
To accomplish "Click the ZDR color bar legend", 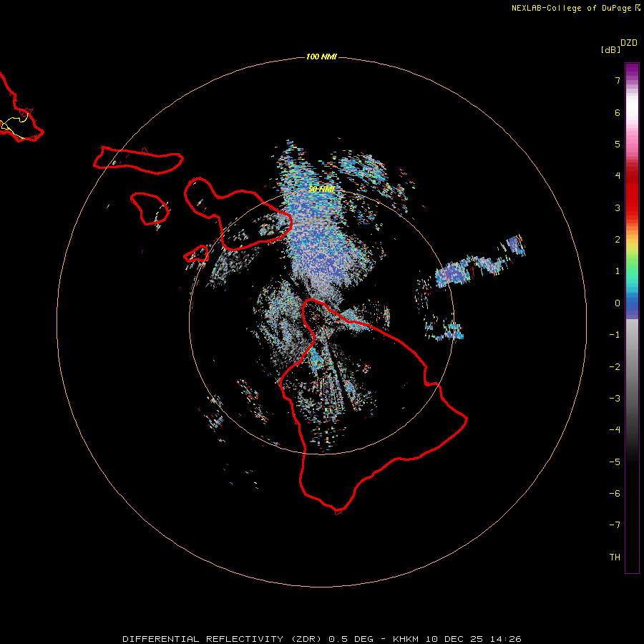I will point(632,318).
